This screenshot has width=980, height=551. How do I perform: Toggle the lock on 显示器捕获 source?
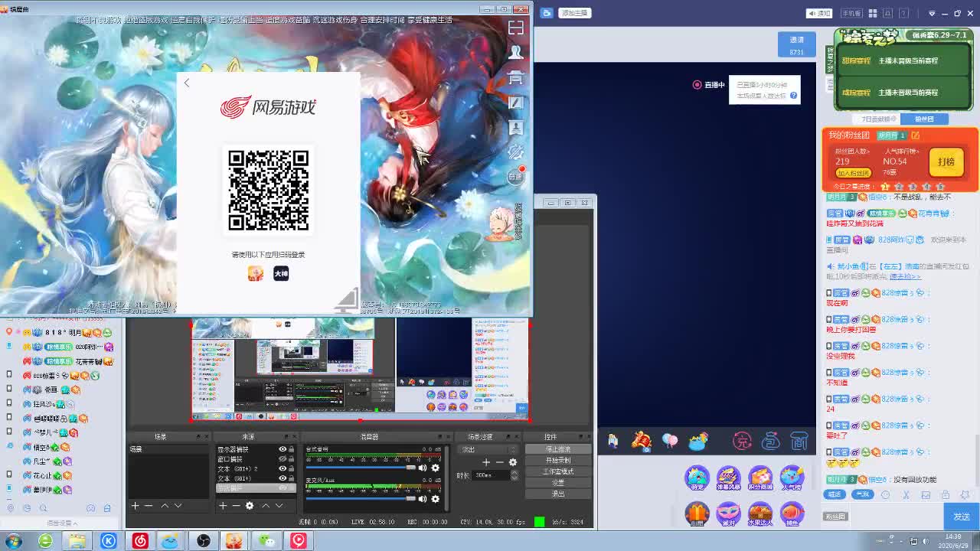pyautogui.click(x=292, y=449)
